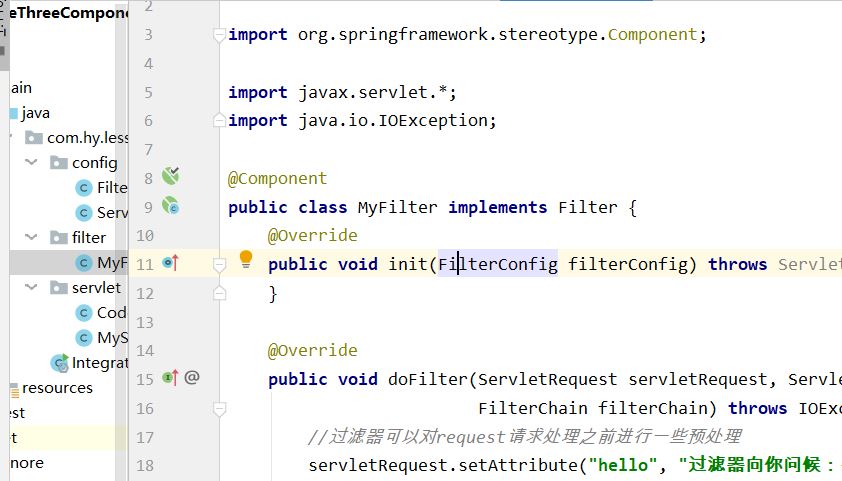The height and width of the screenshot is (481, 842).
Task: Click line number 7 in the gutter
Action: [x=149, y=149]
